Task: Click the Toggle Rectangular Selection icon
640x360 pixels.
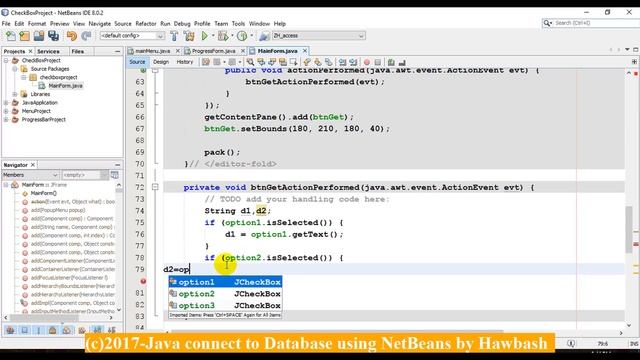Action: 293,62
